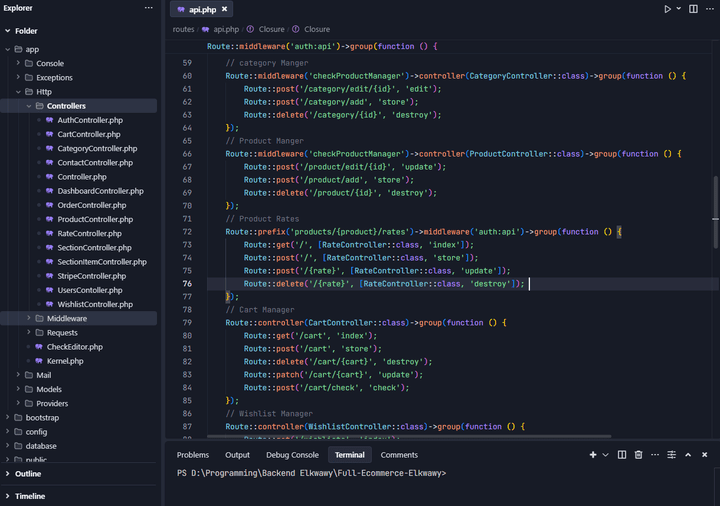Click the routes breadcrumb

click(183, 29)
